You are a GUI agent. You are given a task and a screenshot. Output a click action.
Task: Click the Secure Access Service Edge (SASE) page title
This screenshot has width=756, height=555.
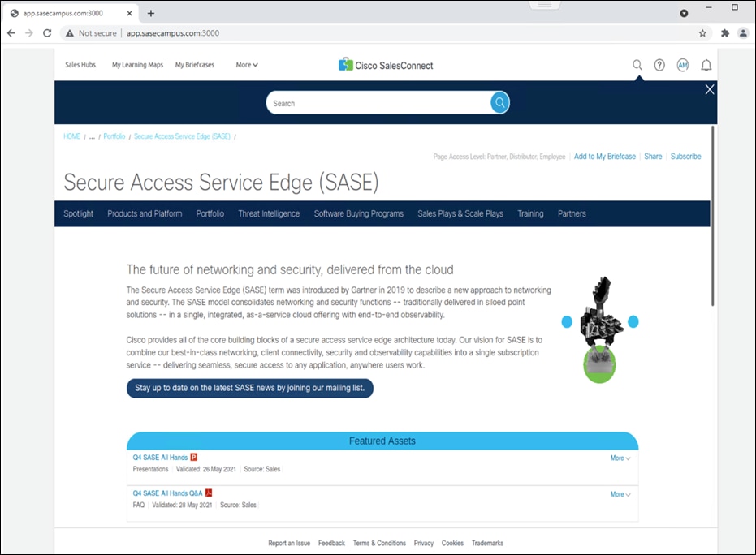click(222, 183)
